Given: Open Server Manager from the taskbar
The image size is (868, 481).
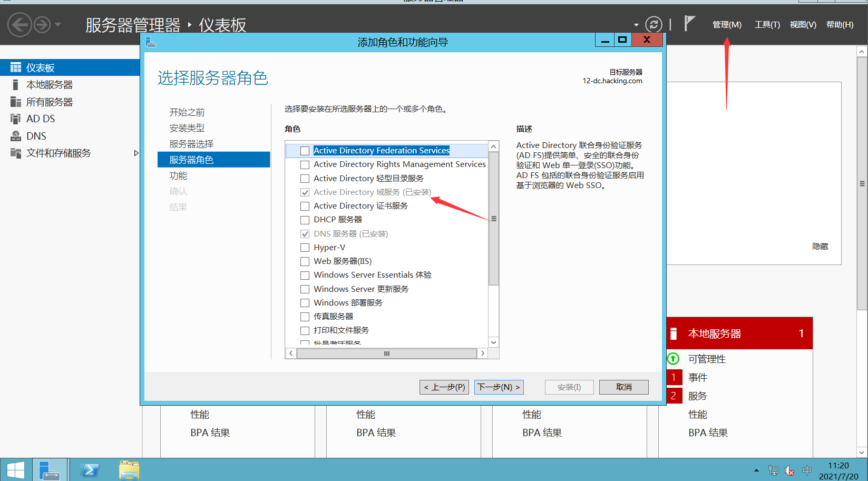Looking at the screenshot, I should click(50, 469).
